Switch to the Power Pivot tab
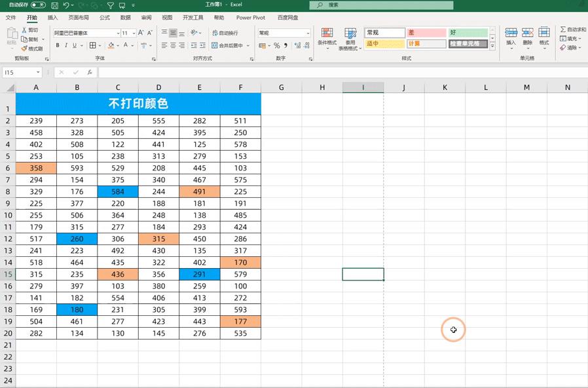Viewport: 588px width, 388px height. pos(251,18)
